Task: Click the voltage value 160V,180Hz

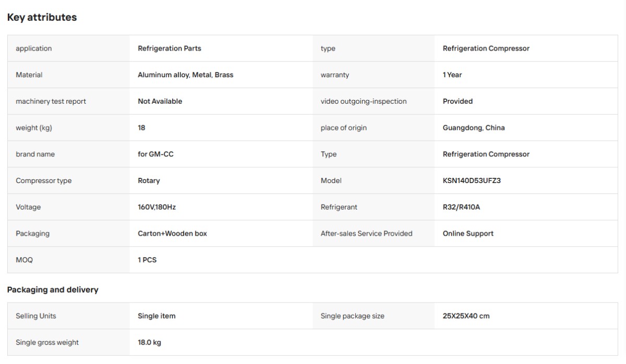Action: [x=157, y=207]
